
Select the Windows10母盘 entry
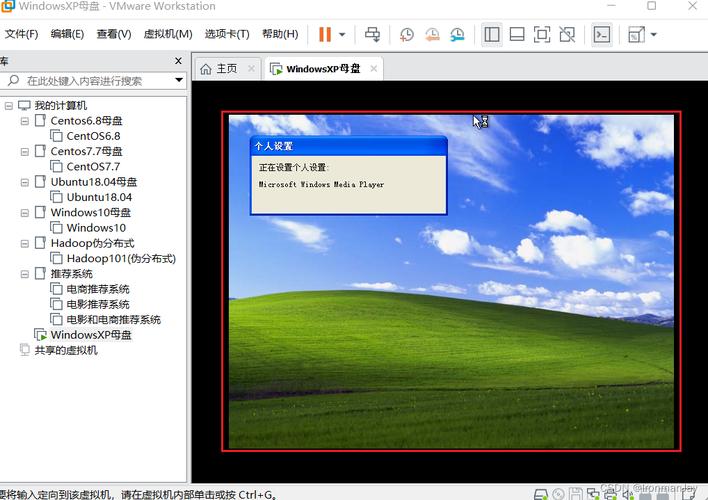click(x=90, y=212)
